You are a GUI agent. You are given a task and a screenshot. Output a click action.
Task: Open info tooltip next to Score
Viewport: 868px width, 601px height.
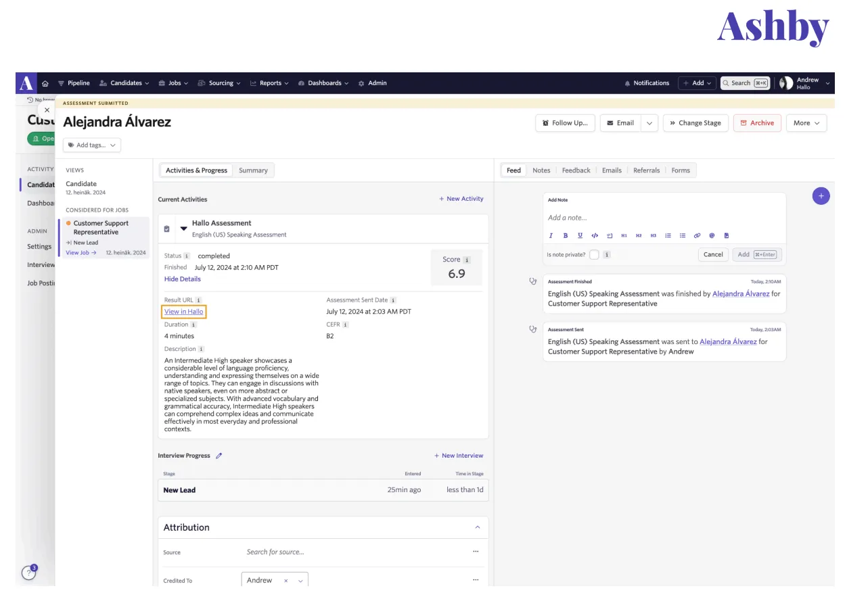tap(467, 260)
